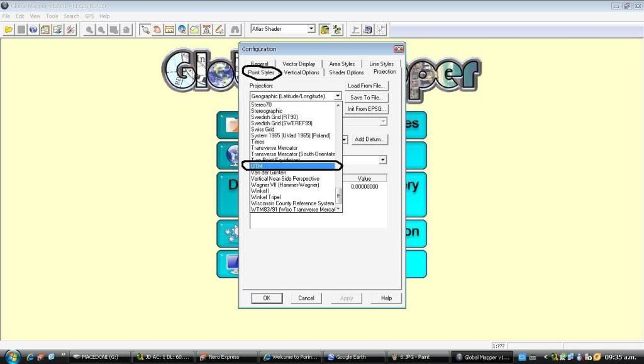Open the Tools menu
Viewport: 644px width, 364px height.
[x=52, y=16]
